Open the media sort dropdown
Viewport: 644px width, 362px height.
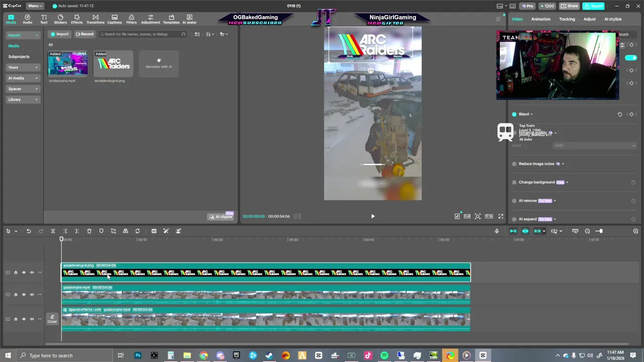[209, 34]
